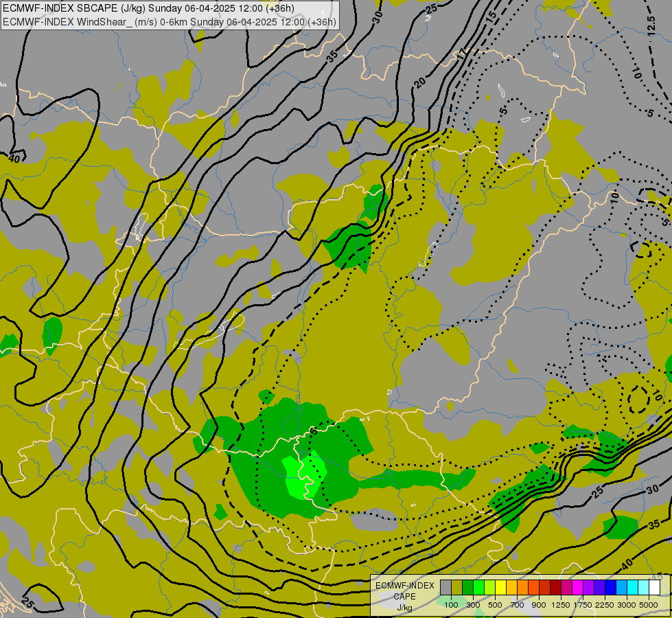
Task: Click the gray CAPE legend swatch
Action: click(x=445, y=587)
